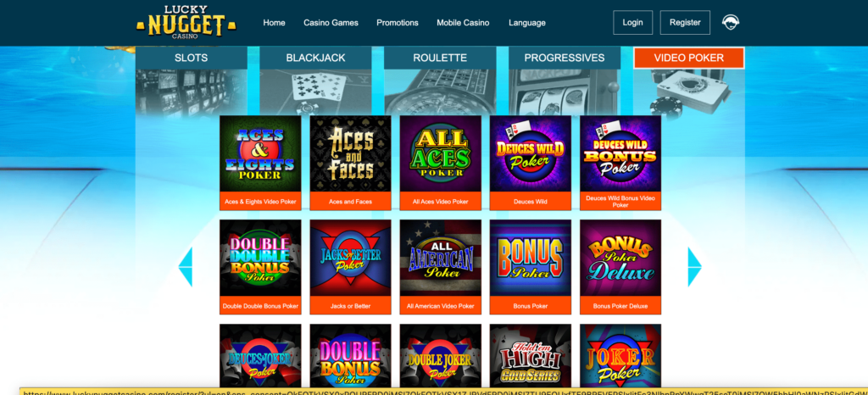Switch to the Blackjack category tab
This screenshot has width=868, height=395.
pyautogui.click(x=315, y=58)
